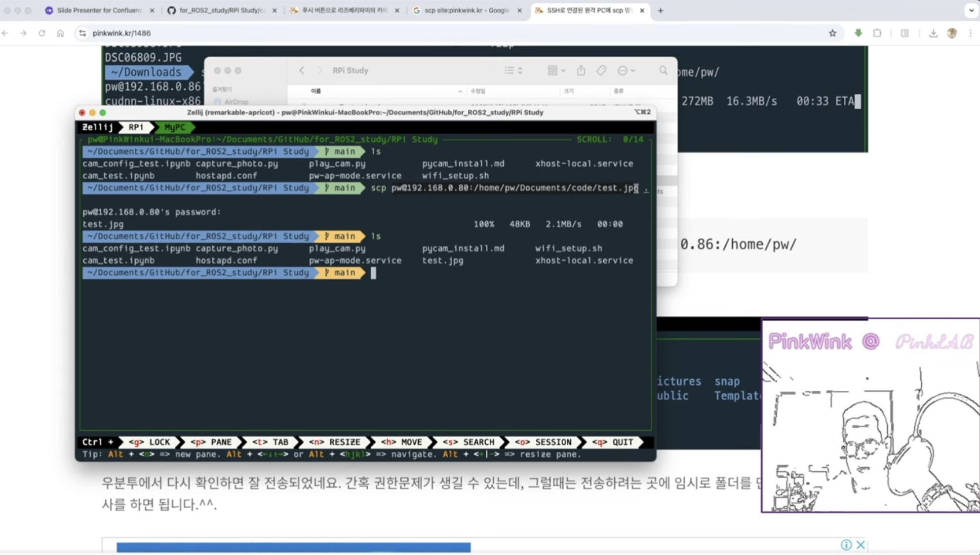
Task: Select the RPi tab in Zellij
Action: coord(136,127)
